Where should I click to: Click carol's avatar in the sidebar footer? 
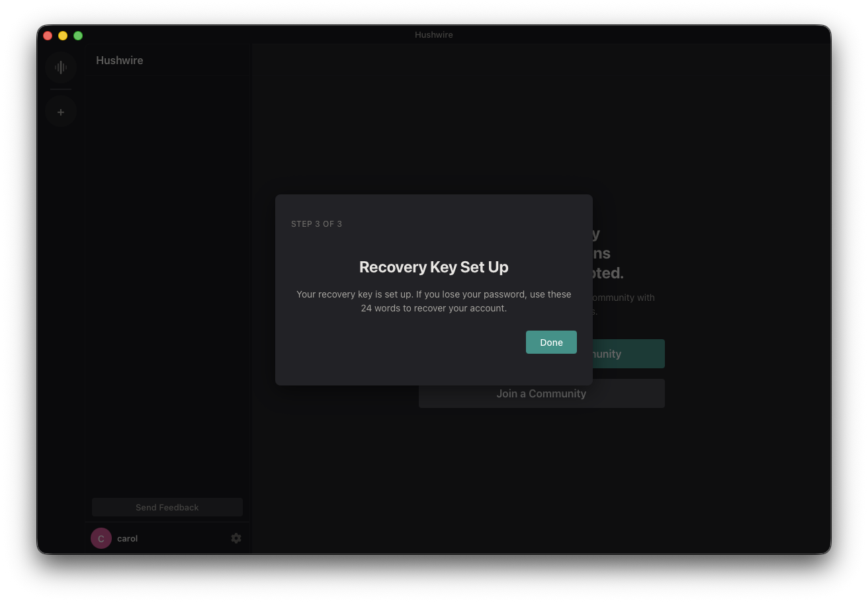point(101,538)
